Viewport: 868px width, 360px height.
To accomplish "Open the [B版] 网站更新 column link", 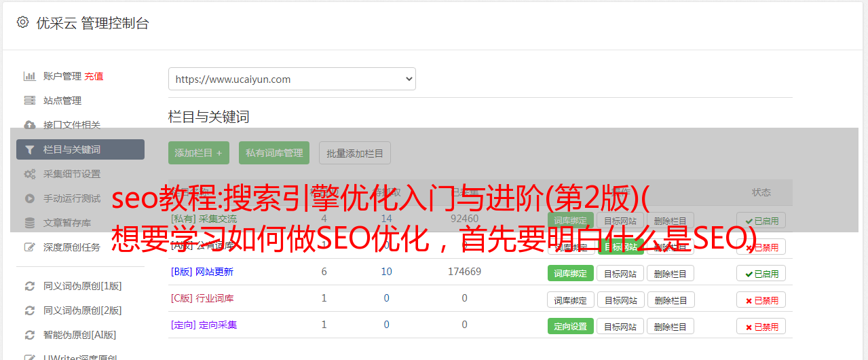I will click(202, 272).
